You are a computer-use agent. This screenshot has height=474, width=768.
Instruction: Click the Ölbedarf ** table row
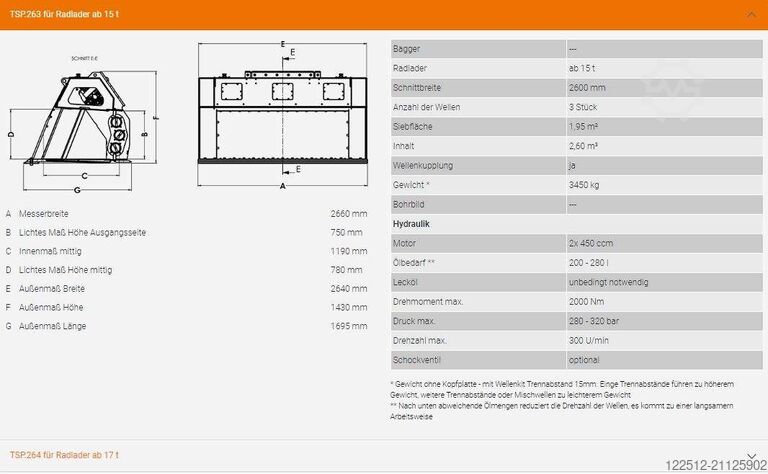coord(577,263)
